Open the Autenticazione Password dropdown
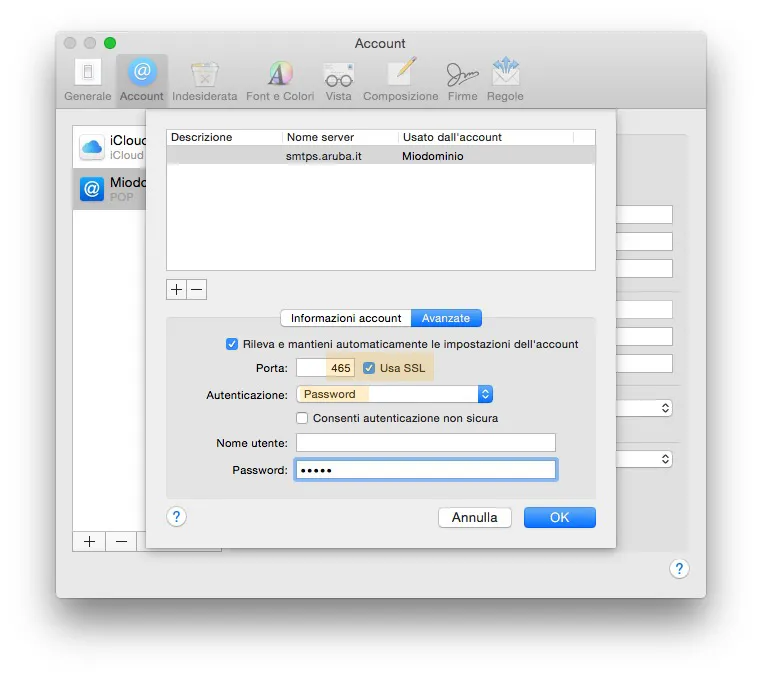Image resolution: width=762 pixels, height=678 pixels. 395,394
